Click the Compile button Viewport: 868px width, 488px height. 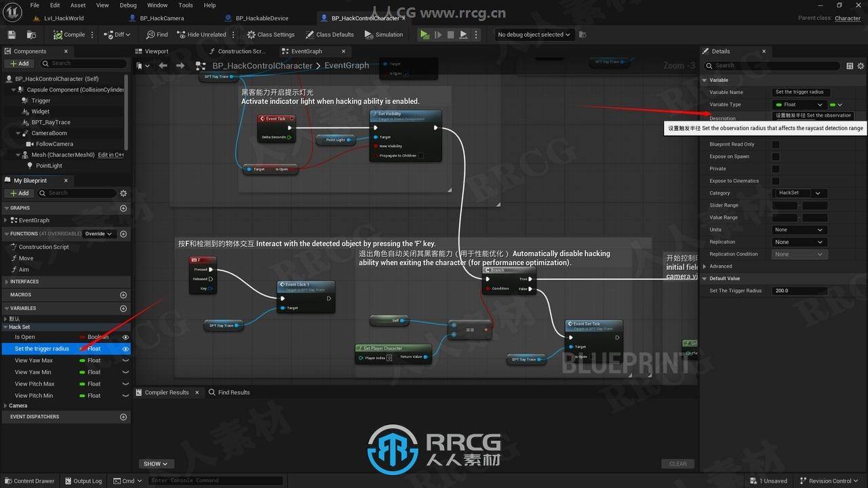pyautogui.click(x=70, y=35)
